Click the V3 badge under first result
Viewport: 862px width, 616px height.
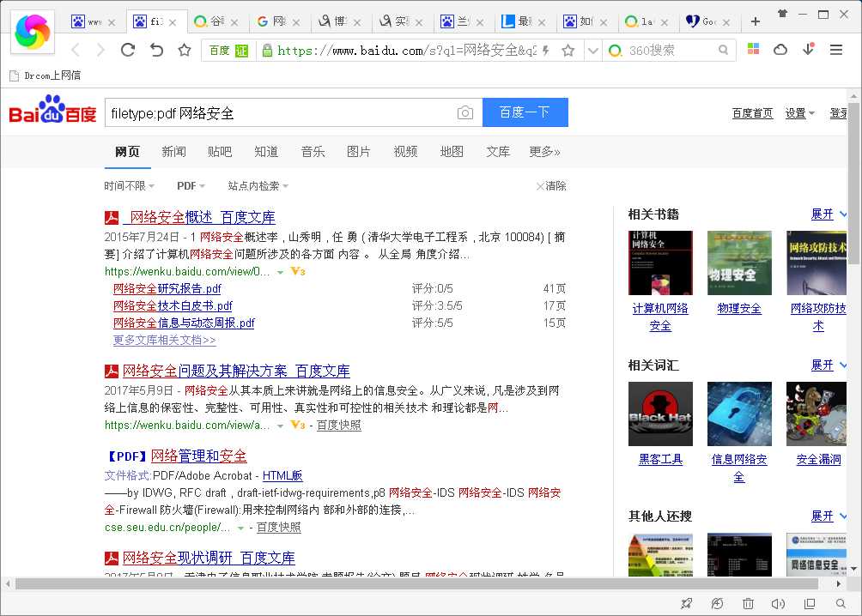[x=298, y=271]
